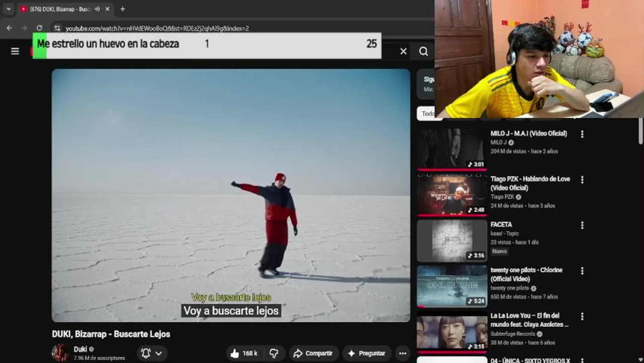
Task: Open La La Love You – El fin del mundo title
Action: [x=530, y=320]
